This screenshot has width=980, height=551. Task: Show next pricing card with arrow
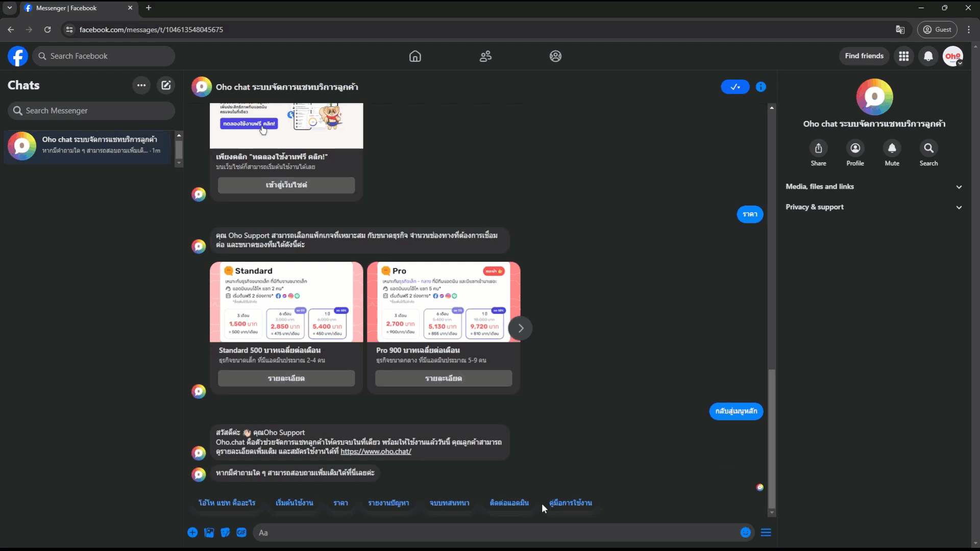[x=520, y=328]
